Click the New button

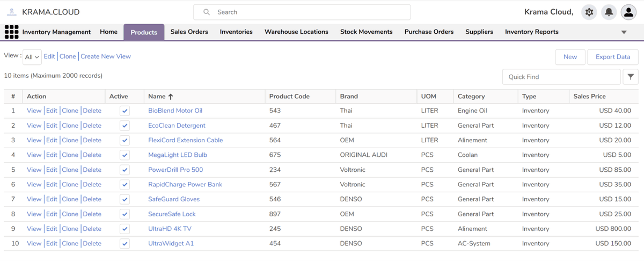[x=570, y=57]
